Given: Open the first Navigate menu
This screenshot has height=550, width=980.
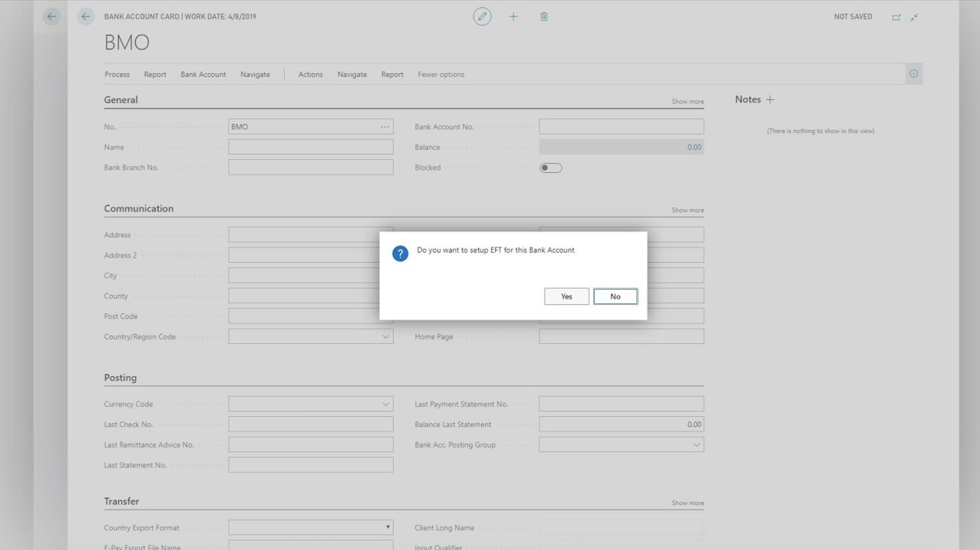Looking at the screenshot, I should [x=255, y=74].
